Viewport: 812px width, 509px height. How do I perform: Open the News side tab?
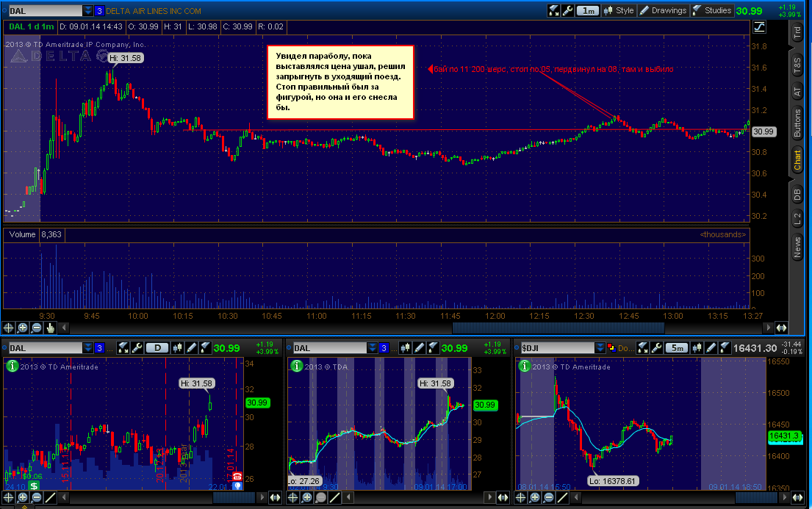pos(797,248)
